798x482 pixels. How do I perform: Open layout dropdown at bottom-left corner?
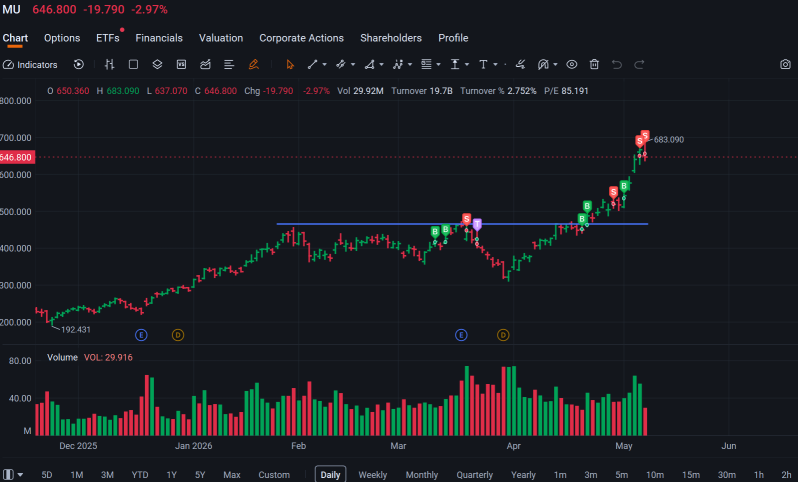(13, 475)
